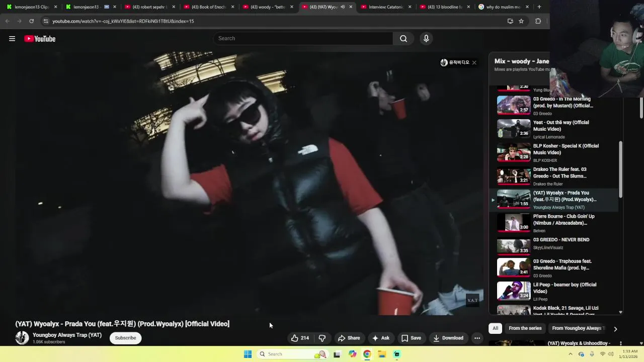This screenshot has width=644, height=362.
Task: Open Youngboy Always Trap (YAT) channel name
Action: 67,335
